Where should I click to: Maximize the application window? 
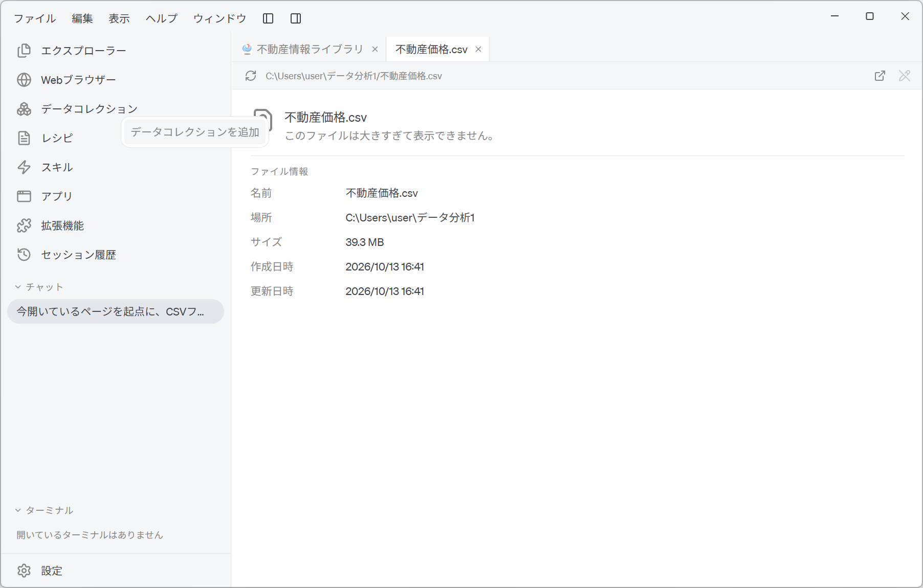point(870,16)
